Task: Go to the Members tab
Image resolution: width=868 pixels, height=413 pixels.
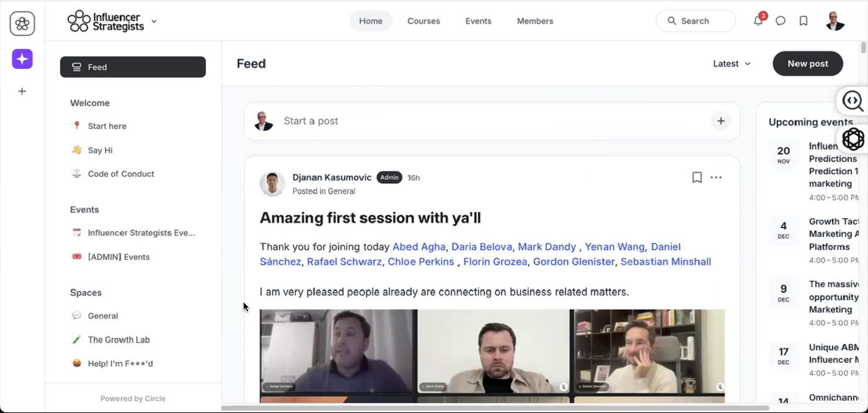Action: click(534, 21)
